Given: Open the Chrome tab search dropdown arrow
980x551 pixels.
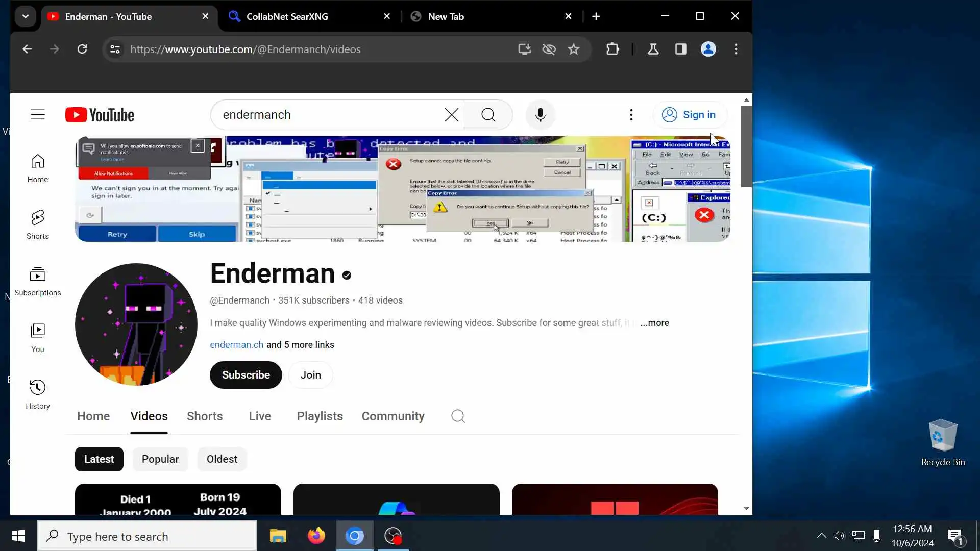Looking at the screenshot, I should pyautogui.click(x=26, y=16).
